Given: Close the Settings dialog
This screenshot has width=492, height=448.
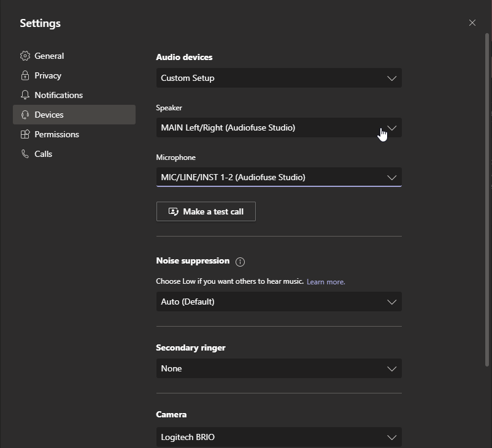Looking at the screenshot, I should [472, 23].
